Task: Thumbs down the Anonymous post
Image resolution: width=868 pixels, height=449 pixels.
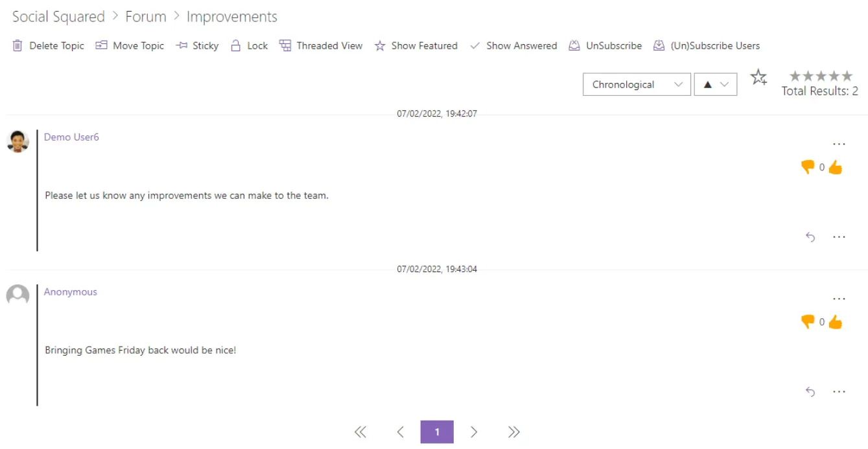Action: click(x=808, y=321)
